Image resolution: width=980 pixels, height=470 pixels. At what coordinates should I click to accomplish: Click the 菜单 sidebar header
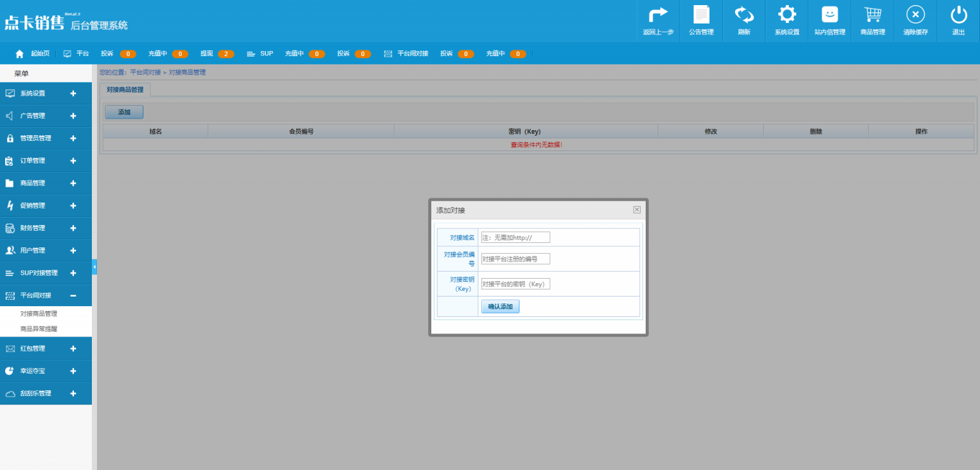46,73
